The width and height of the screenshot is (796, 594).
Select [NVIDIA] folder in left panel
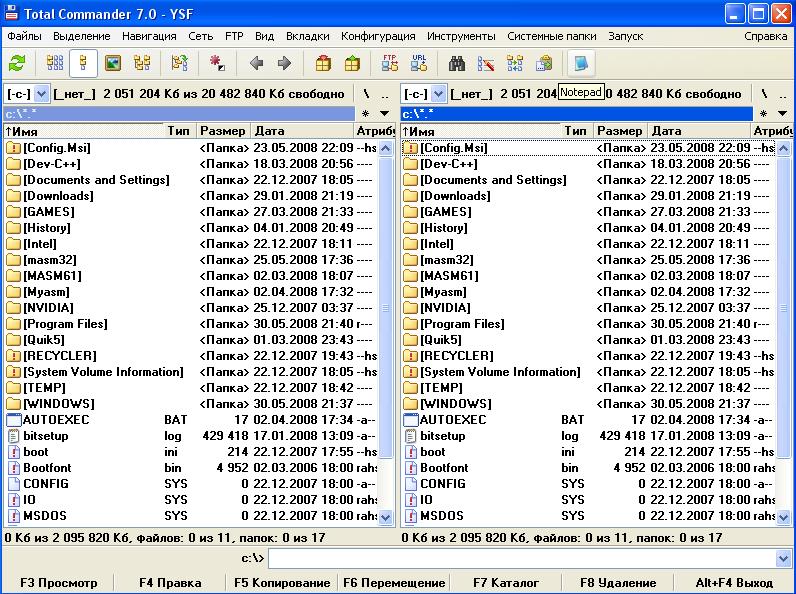tap(191, 308)
